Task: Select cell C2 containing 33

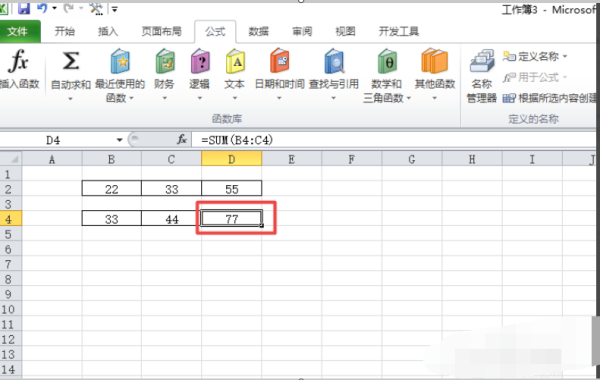Action: [171, 189]
